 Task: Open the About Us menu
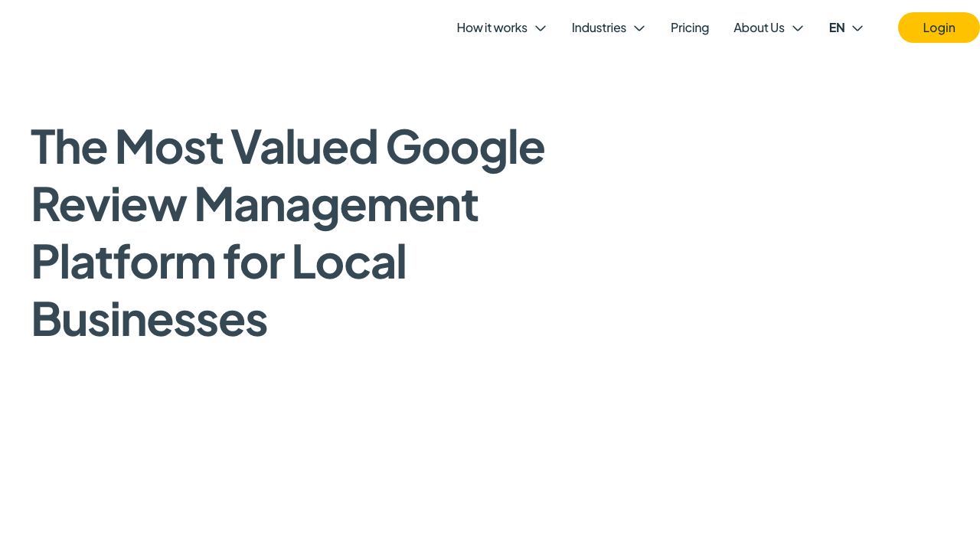(759, 28)
